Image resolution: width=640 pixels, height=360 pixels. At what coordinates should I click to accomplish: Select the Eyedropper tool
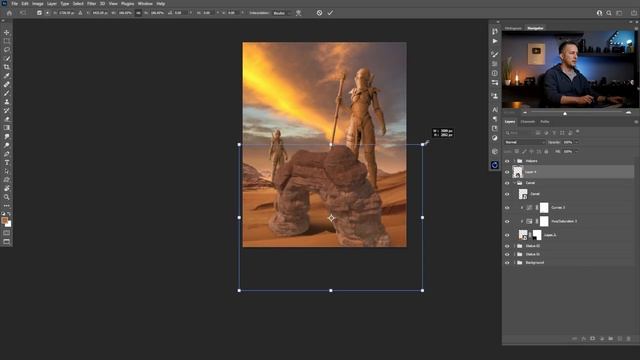click(x=7, y=76)
